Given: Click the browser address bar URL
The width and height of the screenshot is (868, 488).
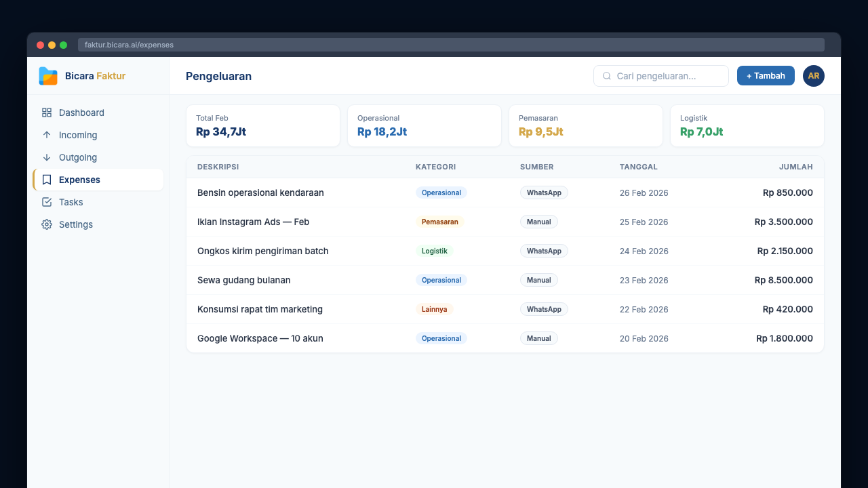Looking at the screenshot, I should pos(129,45).
